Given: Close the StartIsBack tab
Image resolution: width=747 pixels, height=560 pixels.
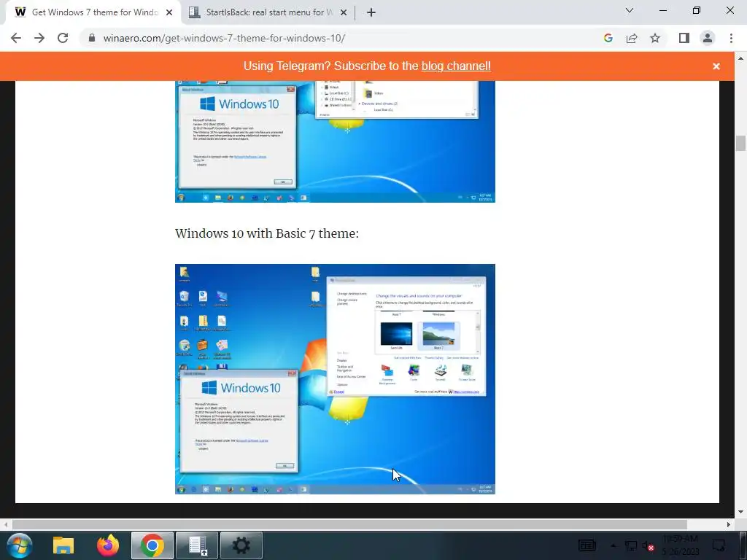Looking at the screenshot, I should pos(344,12).
